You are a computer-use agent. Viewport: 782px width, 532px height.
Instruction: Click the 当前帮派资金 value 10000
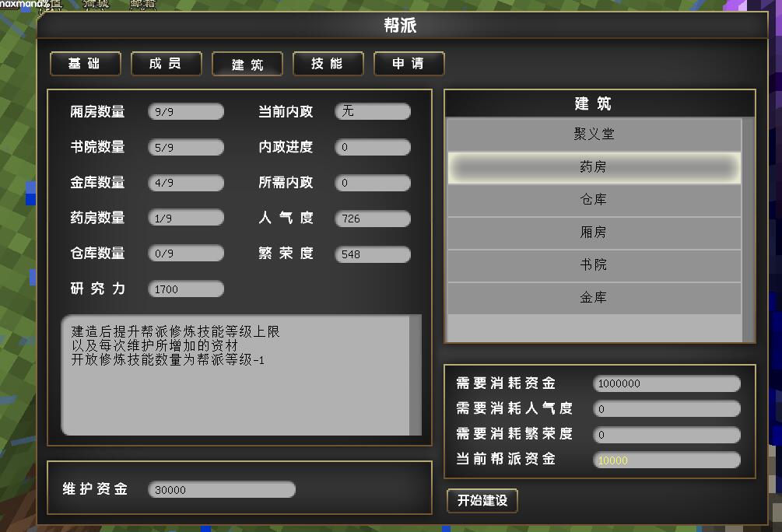667,460
